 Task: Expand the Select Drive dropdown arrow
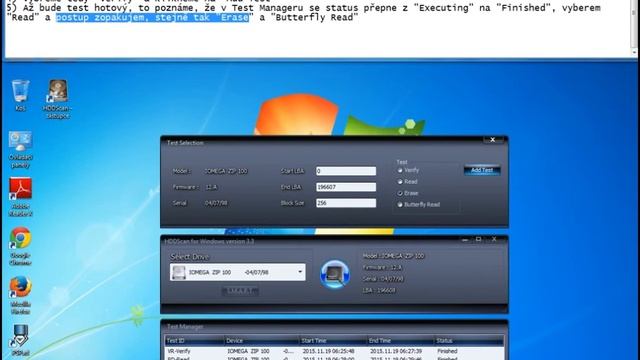(x=300, y=272)
